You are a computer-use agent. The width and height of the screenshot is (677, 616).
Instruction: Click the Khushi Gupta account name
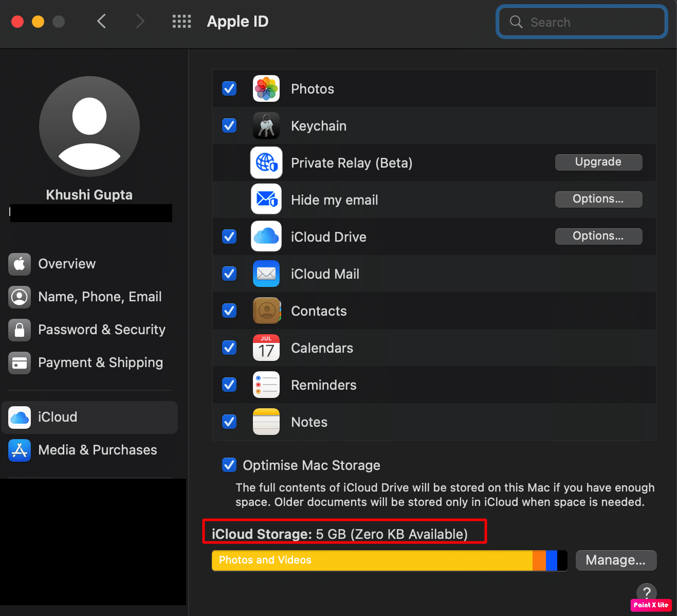coord(89,195)
